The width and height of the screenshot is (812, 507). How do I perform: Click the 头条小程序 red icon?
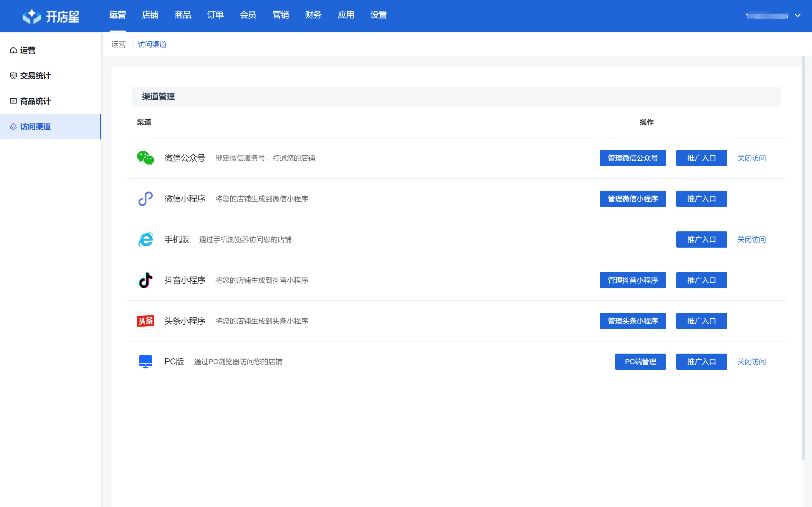(x=145, y=321)
